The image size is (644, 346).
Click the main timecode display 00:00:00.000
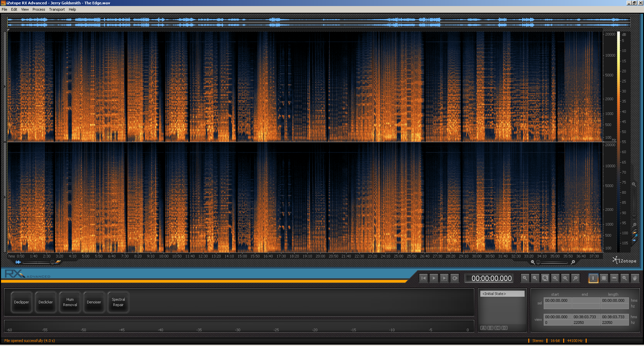[x=489, y=278]
